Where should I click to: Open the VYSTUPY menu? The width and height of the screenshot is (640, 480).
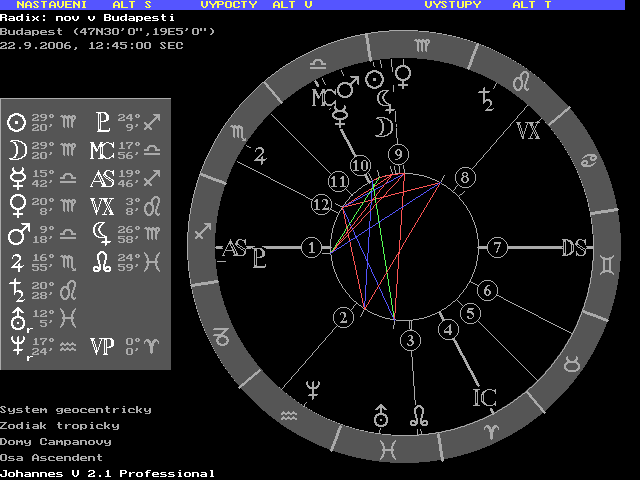(x=453, y=5)
